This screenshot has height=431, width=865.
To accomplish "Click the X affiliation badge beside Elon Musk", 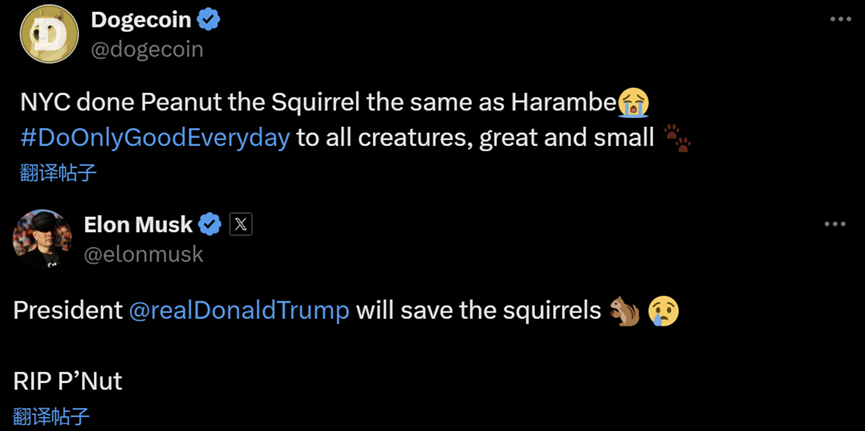I will tap(241, 224).
